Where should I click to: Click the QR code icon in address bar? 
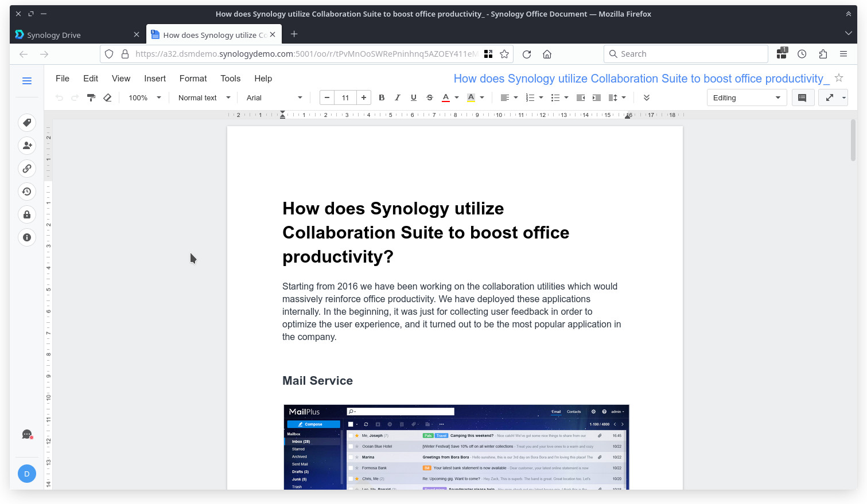[488, 54]
